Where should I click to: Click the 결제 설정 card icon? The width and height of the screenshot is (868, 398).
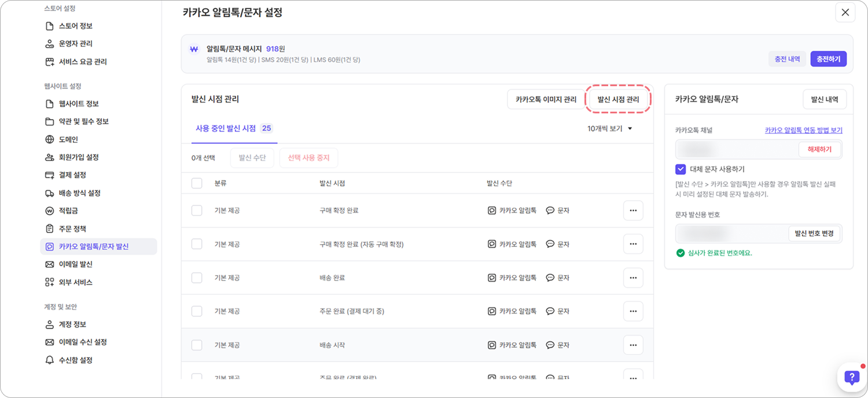pyautogui.click(x=49, y=175)
